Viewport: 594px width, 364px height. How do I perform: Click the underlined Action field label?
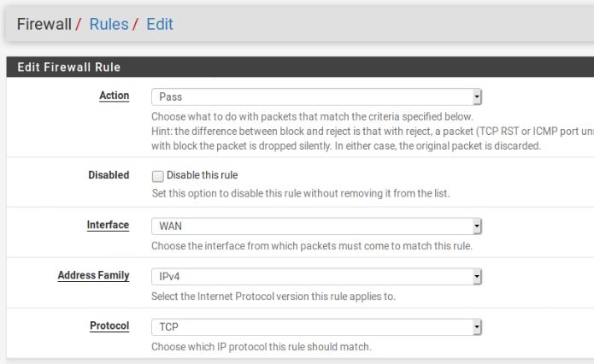pos(115,96)
